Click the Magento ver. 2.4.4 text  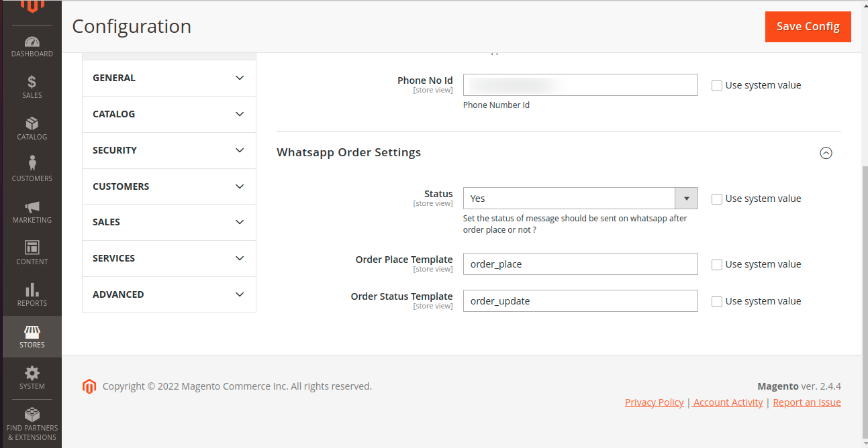click(799, 386)
